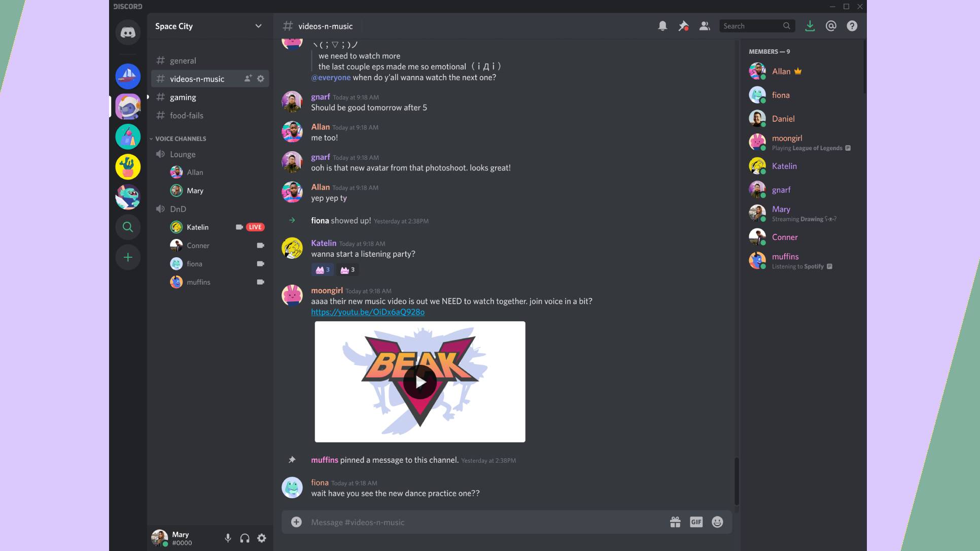Toggle muffins Spotify listening status
The image size is (980, 551).
tap(828, 266)
